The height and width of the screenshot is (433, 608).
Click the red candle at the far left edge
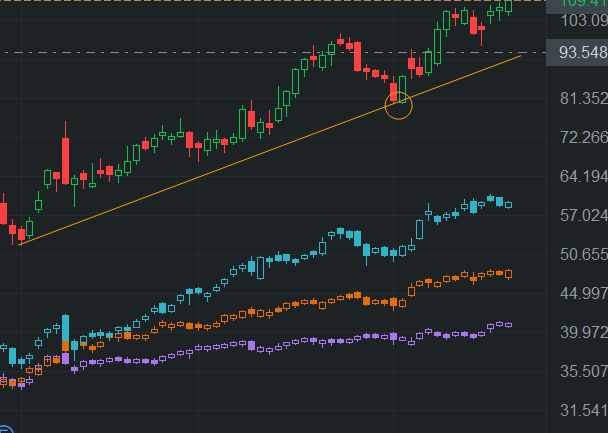pyautogui.click(x=3, y=213)
